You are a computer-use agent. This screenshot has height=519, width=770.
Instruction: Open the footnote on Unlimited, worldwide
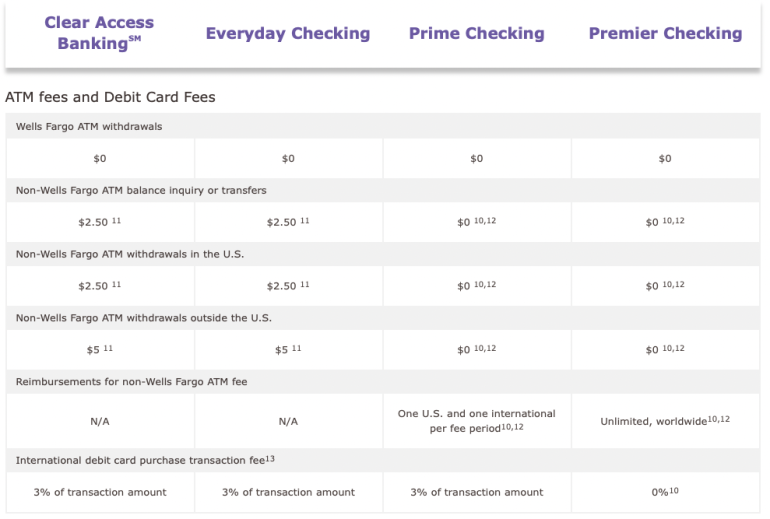click(719, 419)
